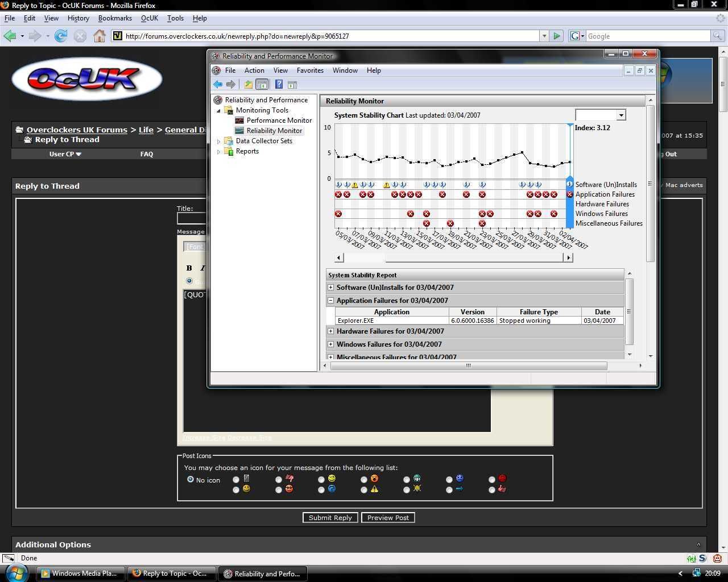Click the Bold formatting icon in editor
The image size is (728, 582).
tap(189, 268)
